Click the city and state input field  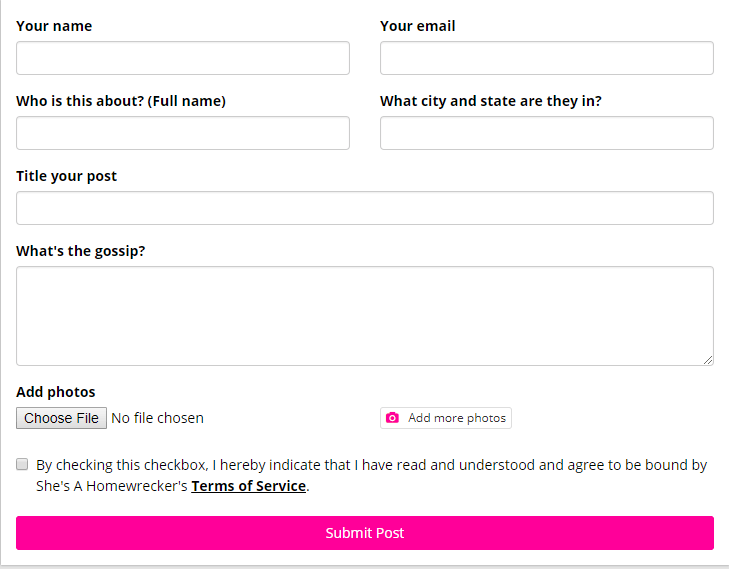click(x=547, y=133)
